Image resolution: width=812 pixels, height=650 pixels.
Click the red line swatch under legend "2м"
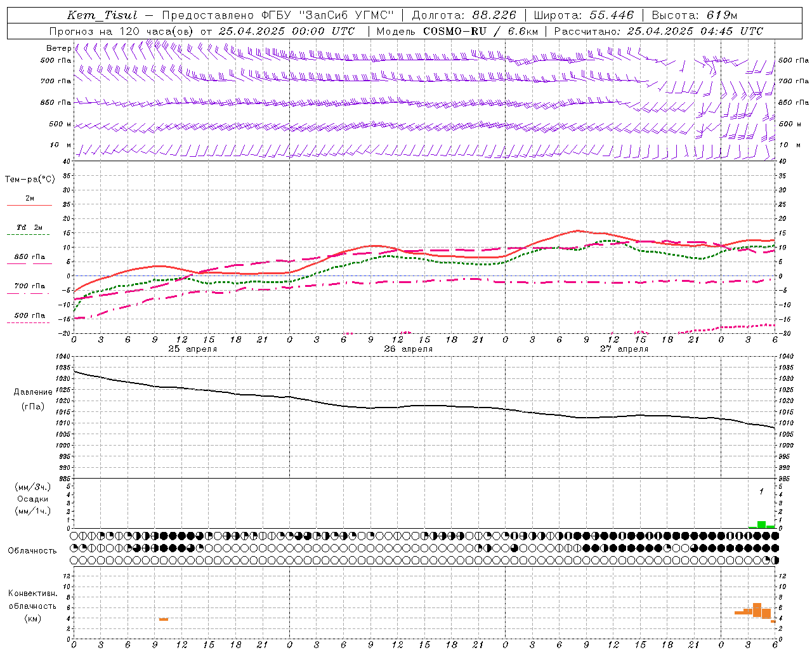[x=29, y=206]
